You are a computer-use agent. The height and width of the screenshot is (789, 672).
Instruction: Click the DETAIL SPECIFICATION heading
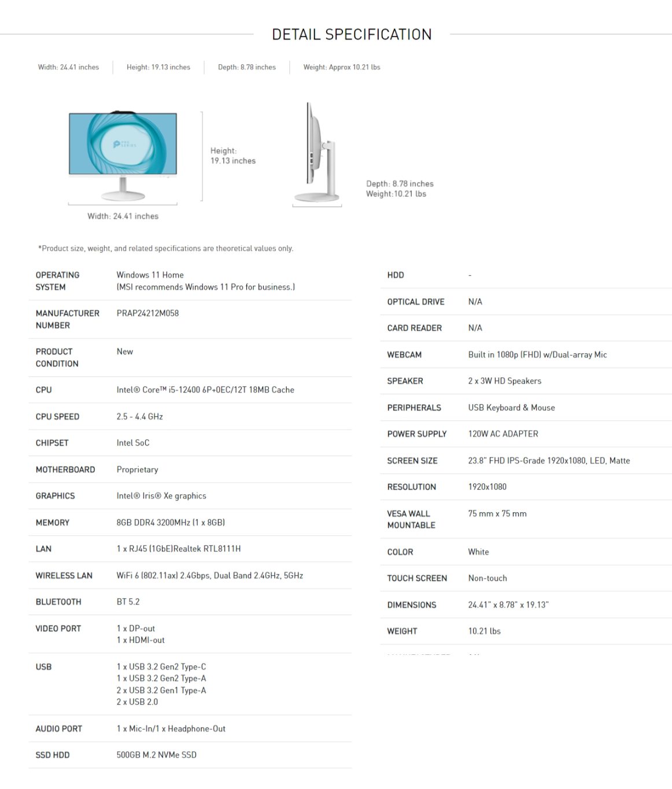[x=352, y=35]
